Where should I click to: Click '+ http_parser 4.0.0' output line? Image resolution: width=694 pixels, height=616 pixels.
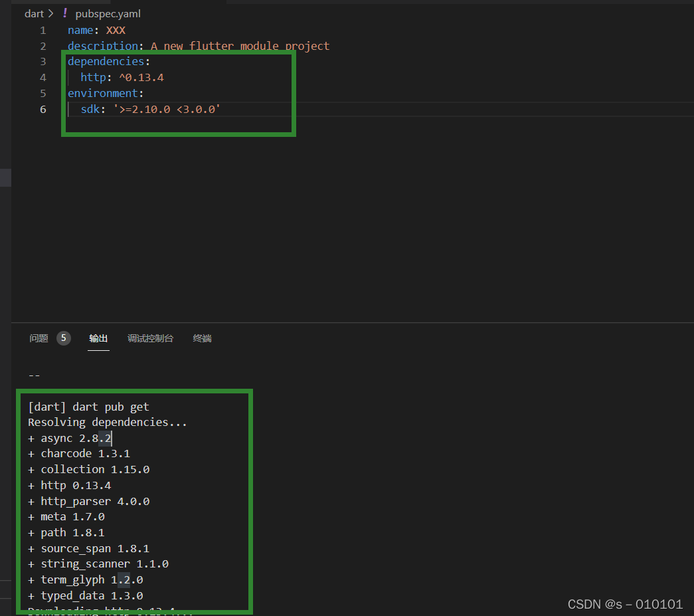coord(88,501)
